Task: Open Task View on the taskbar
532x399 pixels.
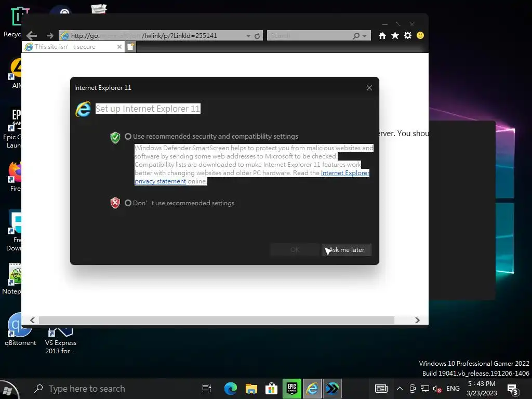Action: click(207, 389)
